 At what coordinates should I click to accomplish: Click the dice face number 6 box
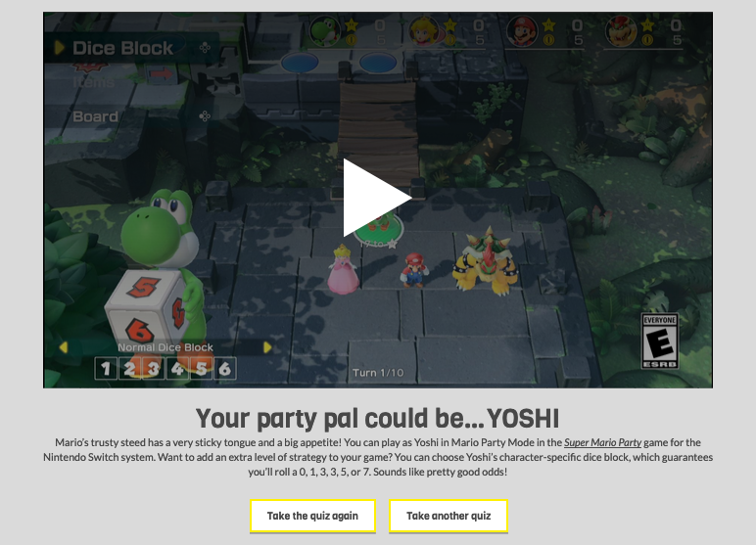(225, 369)
